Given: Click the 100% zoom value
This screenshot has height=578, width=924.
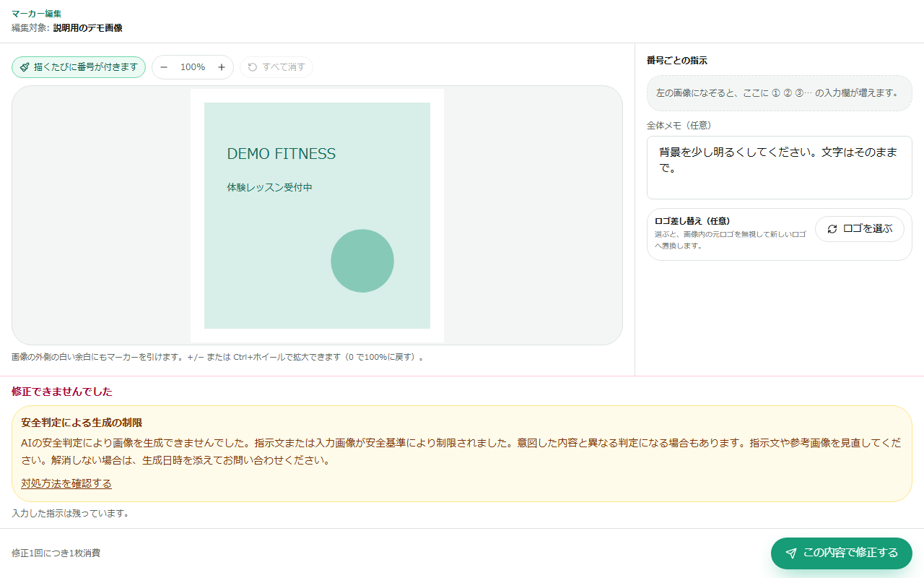Looking at the screenshot, I should coord(193,67).
